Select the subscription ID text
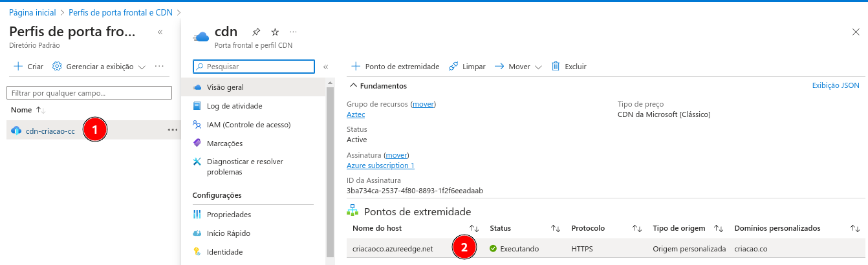 coord(415,191)
